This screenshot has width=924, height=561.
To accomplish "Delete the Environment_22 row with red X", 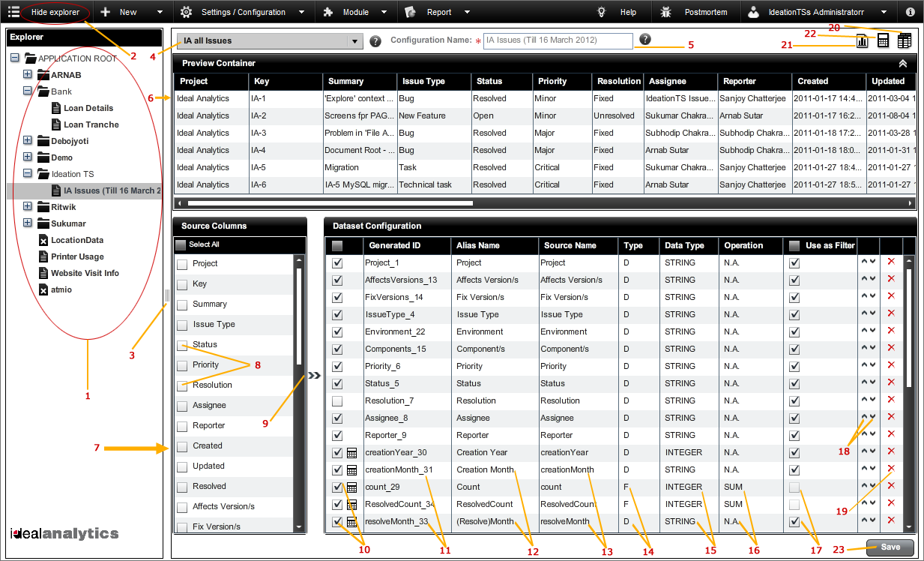I will pyautogui.click(x=891, y=331).
